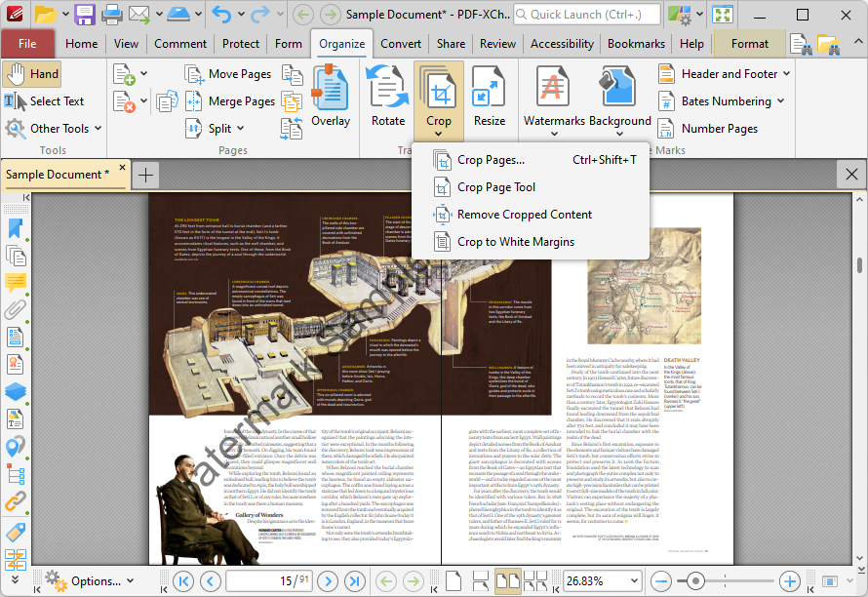Open the Options dropdown in status bar
The height and width of the screenshot is (597, 868).
tap(91, 581)
